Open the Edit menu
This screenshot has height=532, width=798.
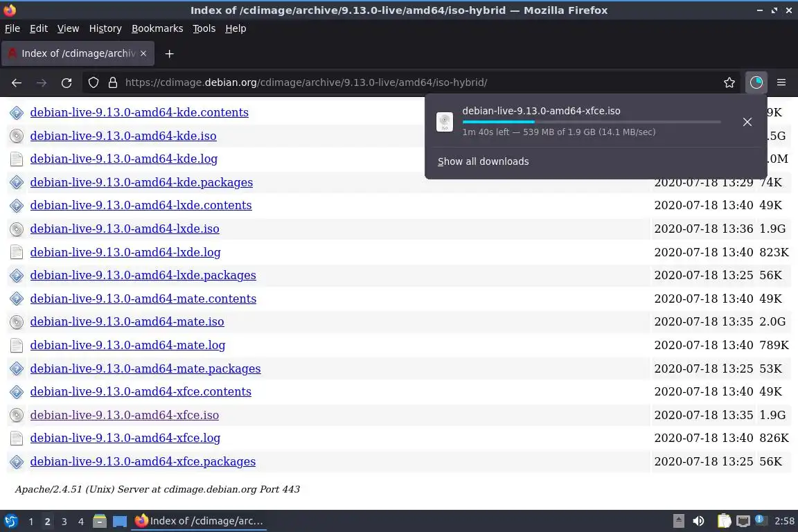(39, 28)
